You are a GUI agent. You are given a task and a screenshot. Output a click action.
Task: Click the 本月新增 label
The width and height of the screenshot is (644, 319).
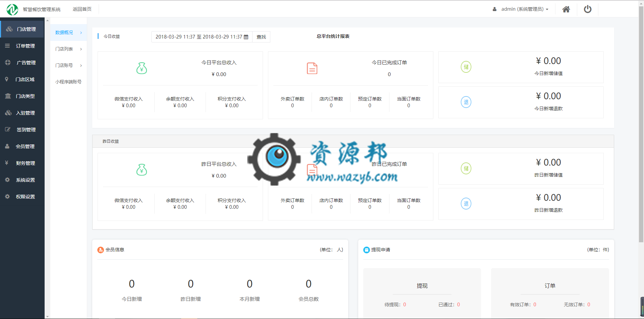point(250,299)
